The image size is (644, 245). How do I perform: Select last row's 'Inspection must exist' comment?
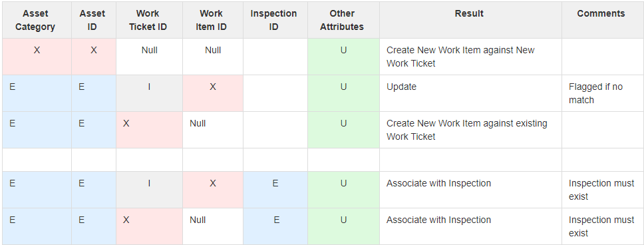click(x=602, y=226)
